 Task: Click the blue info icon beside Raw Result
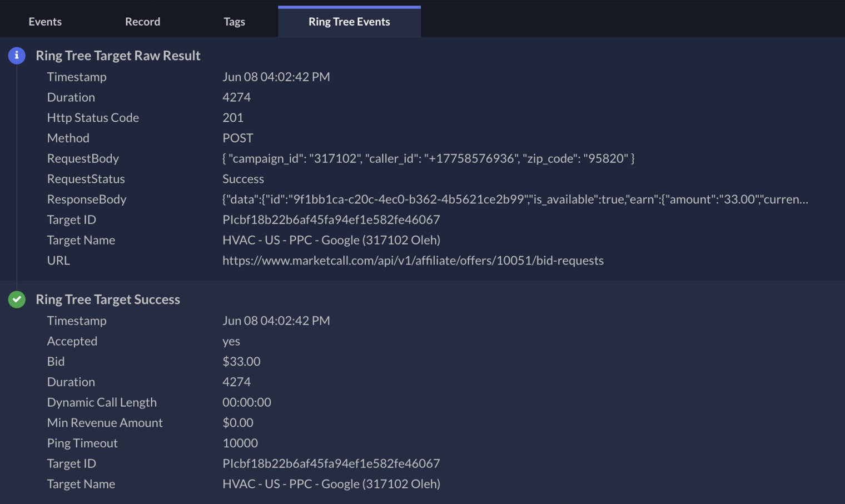[x=17, y=56]
